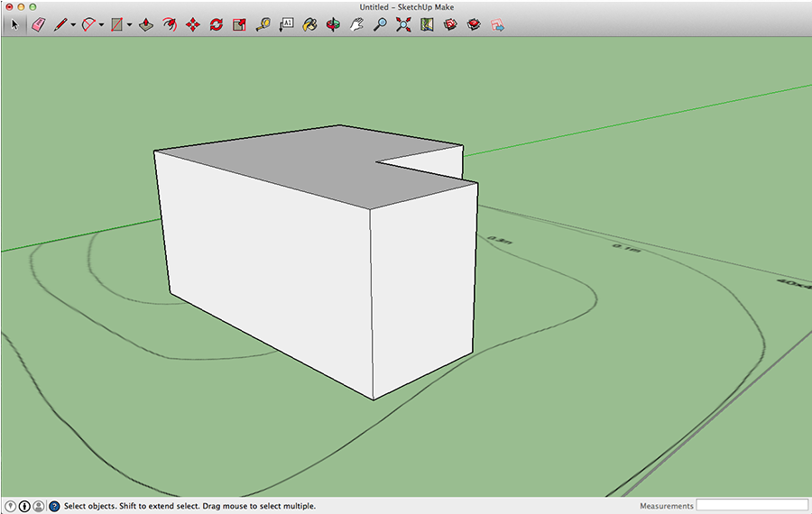Select the Rotate tool
This screenshot has height=514, width=812.
(217, 24)
